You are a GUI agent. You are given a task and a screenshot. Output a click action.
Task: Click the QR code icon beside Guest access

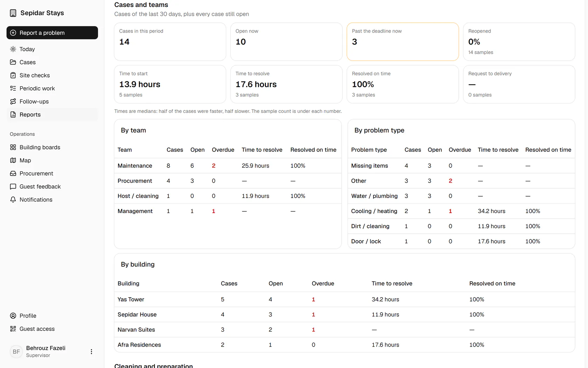tap(13, 329)
